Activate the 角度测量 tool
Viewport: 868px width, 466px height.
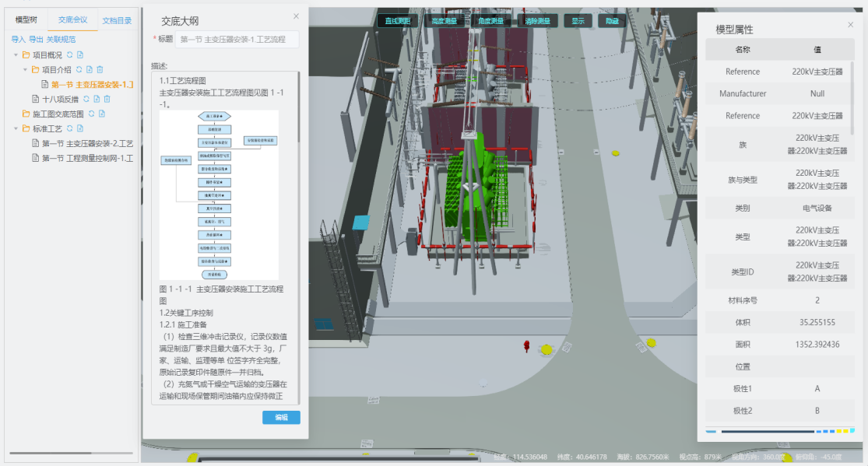[490, 21]
